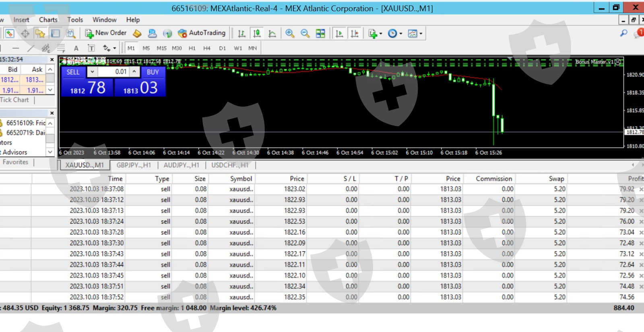The image size is (644, 332).
Task: Switch chart to line chart view
Action: pyautogui.click(x=272, y=33)
